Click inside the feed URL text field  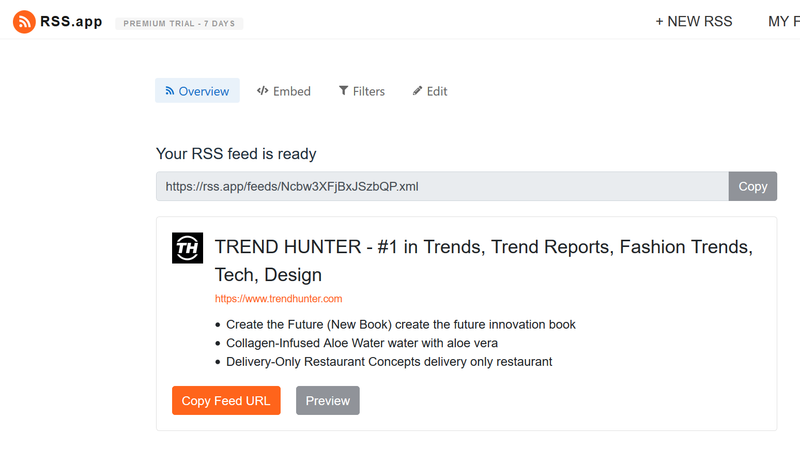441,186
